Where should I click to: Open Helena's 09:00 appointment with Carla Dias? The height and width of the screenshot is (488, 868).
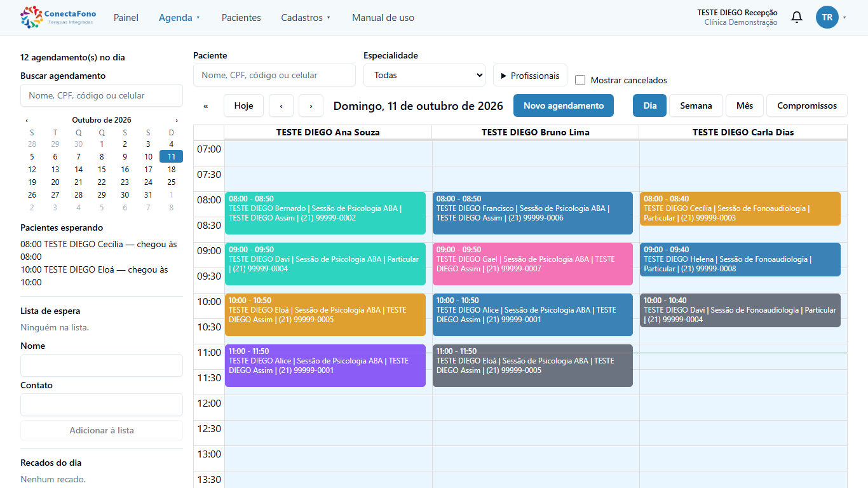(740, 259)
